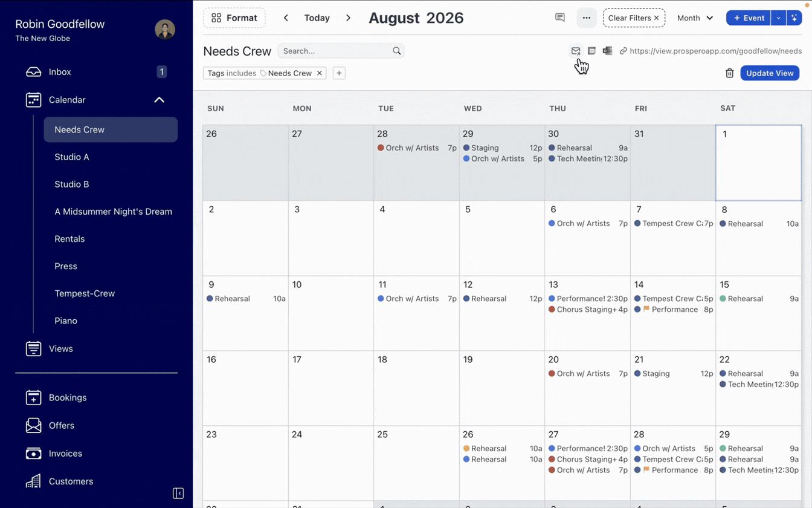Image resolution: width=812 pixels, height=508 pixels.
Task: Open Tempest Crew Call event on August 7
Action: pos(674,224)
